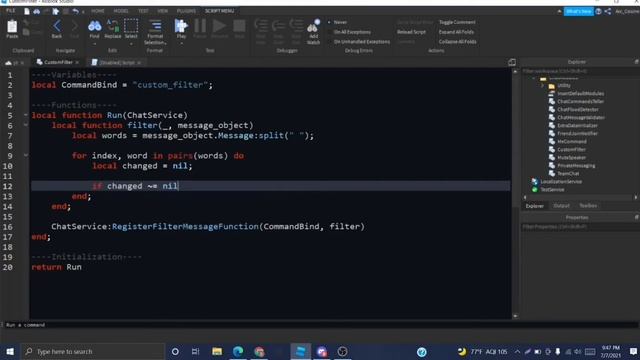The image size is (640, 360).
Task: Click Reload Script action
Action: 411,32
